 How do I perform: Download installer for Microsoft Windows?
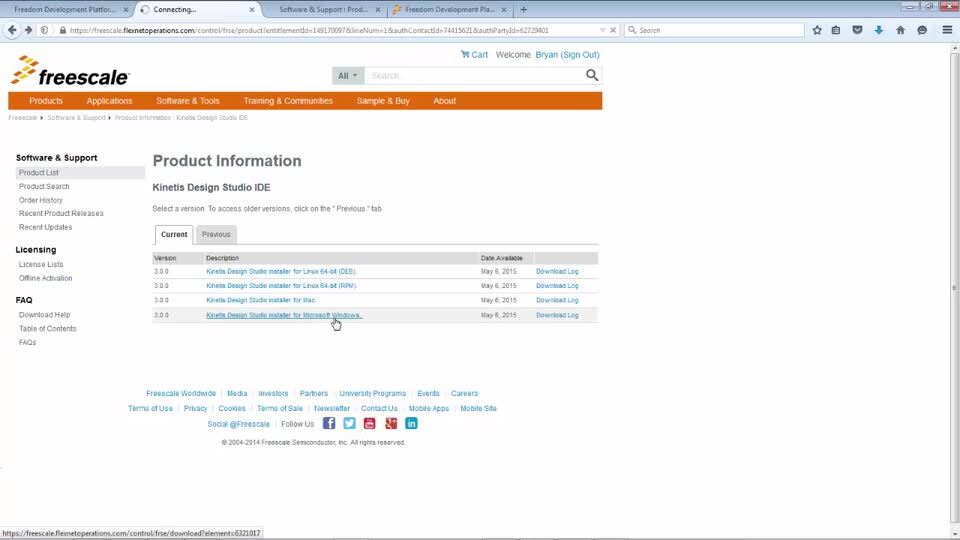click(283, 315)
